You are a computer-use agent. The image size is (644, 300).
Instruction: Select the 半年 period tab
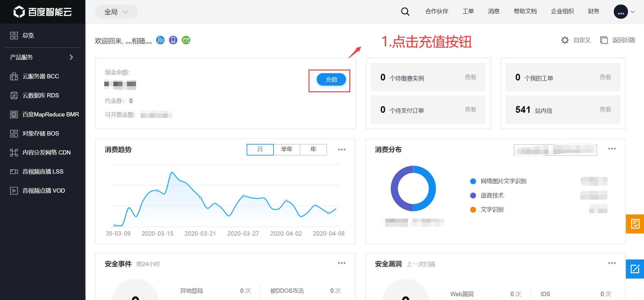point(287,149)
